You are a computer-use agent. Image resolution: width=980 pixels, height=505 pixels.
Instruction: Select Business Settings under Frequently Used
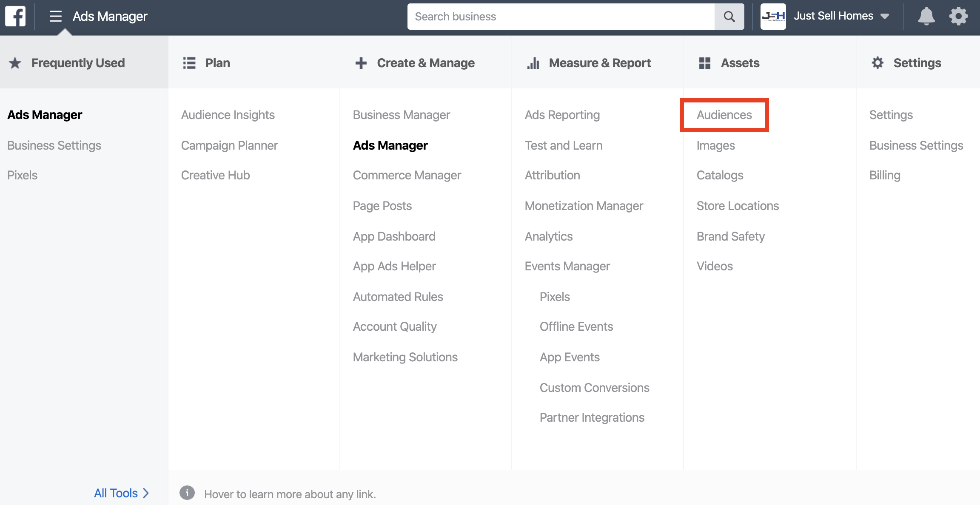(x=54, y=145)
